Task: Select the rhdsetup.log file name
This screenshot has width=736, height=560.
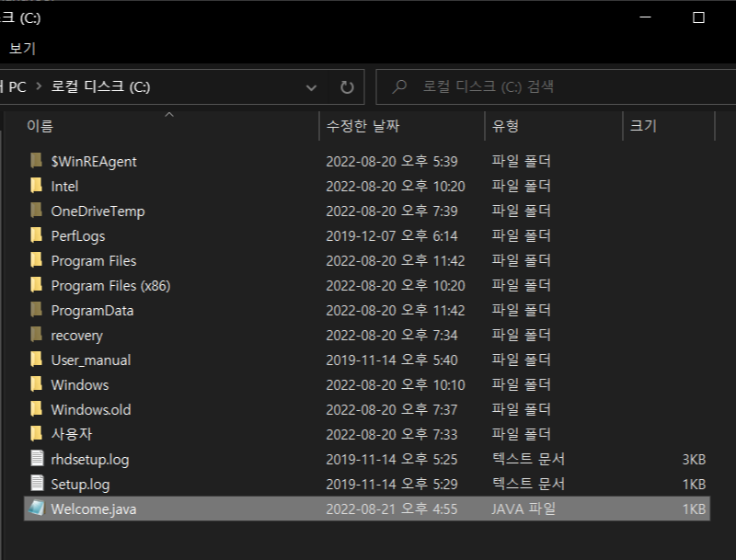Action: coord(89,460)
